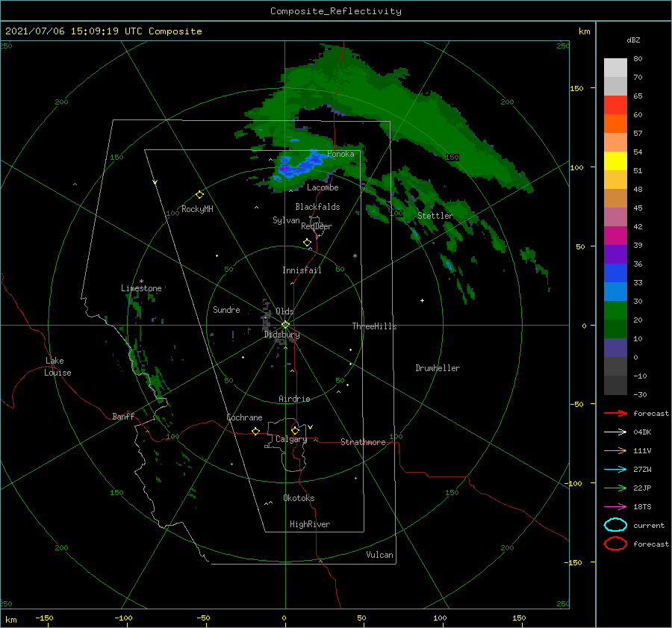
Task: Click the Strathmore town label
Action: [363, 442]
